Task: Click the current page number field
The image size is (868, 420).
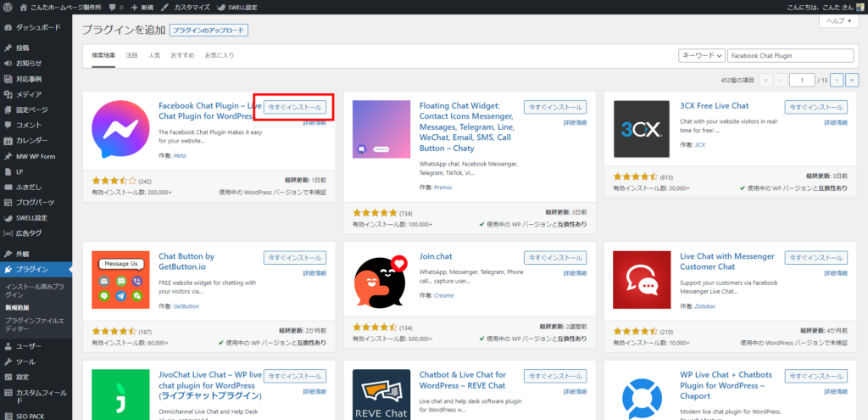Action: 802,81
